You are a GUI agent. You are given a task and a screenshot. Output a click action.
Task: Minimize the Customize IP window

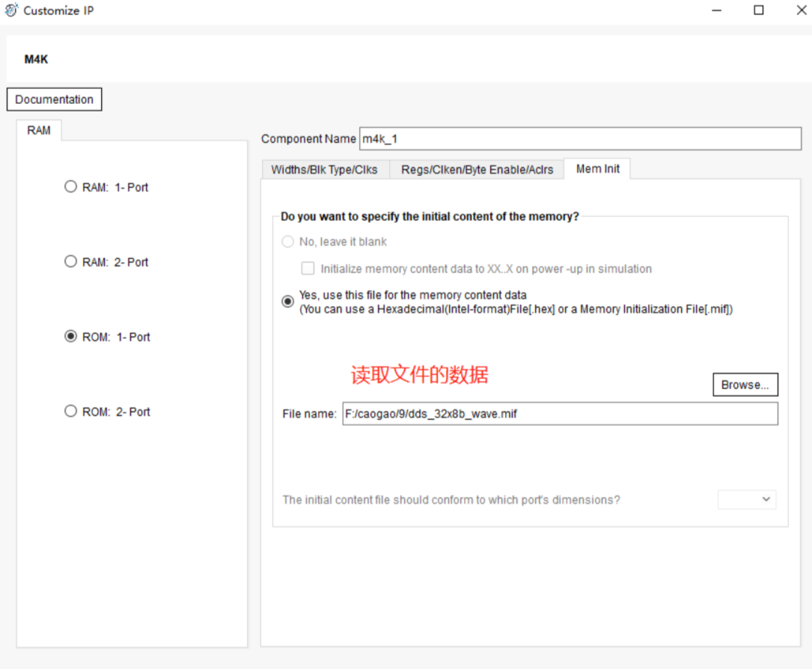coord(717,10)
